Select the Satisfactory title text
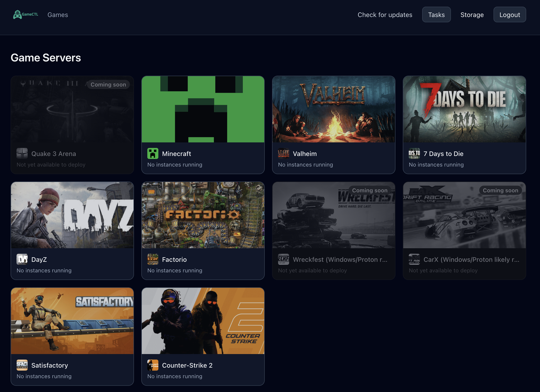This screenshot has height=392, width=540. (50, 365)
